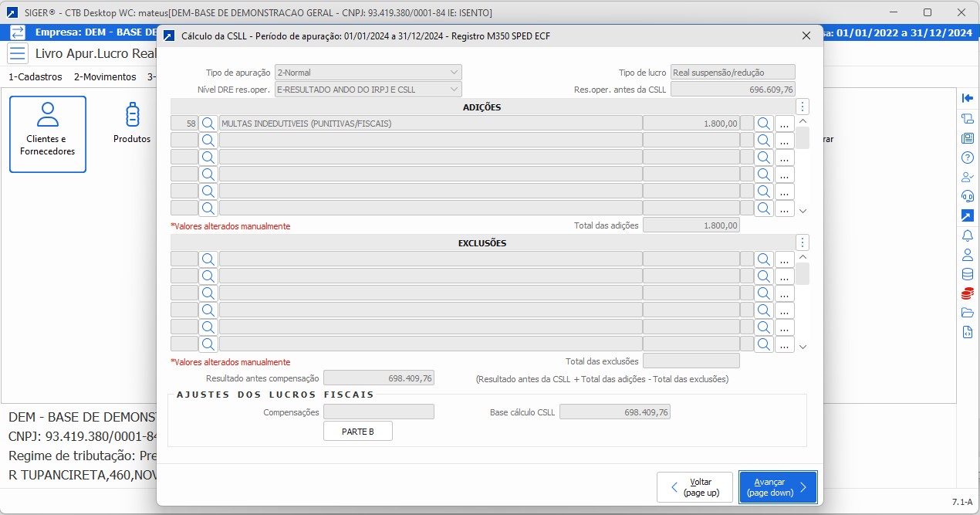Open help question mark icon
This screenshot has width=980, height=515.
(x=968, y=158)
